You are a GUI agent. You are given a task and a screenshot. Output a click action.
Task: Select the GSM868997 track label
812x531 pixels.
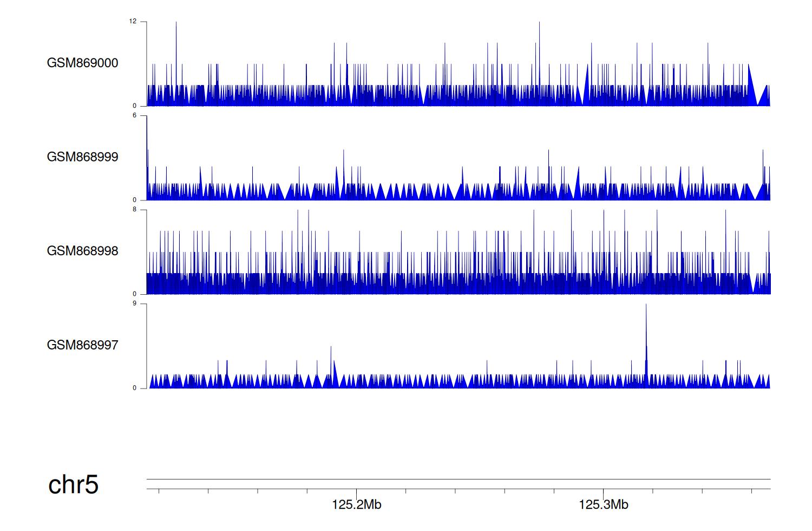pyautogui.click(x=82, y=345)
